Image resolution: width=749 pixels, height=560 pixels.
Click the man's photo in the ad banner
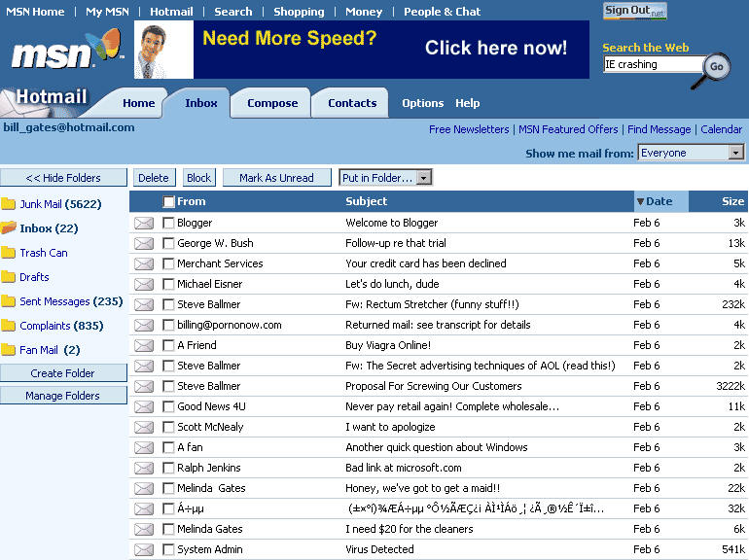(163, 50)
